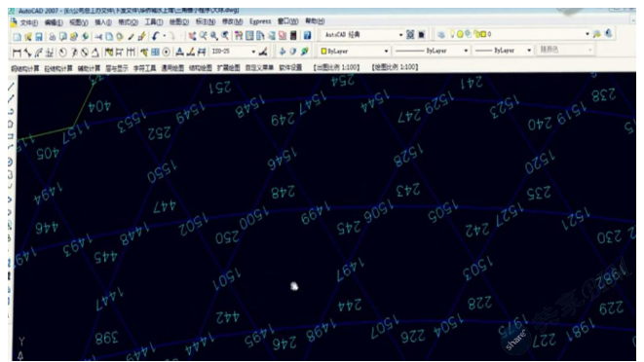
Task: Click yellow swatch in ByLayer color control
Action: pos(324,52)
